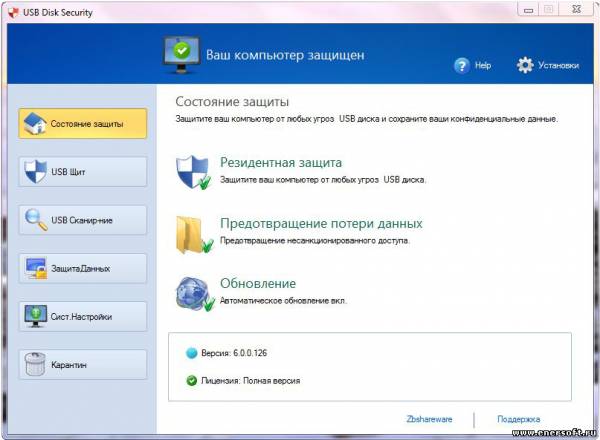Click the house icon in Состояние защиты
This screenshot has width=600, height=440.
tap(34, 123)
